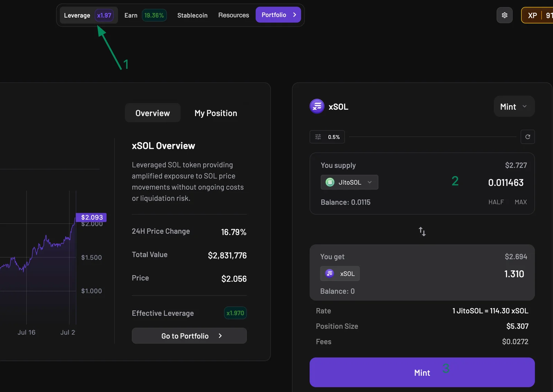553x392 pixels.
Task: Switch to the My Position tab
Action: tap(216, 113)
